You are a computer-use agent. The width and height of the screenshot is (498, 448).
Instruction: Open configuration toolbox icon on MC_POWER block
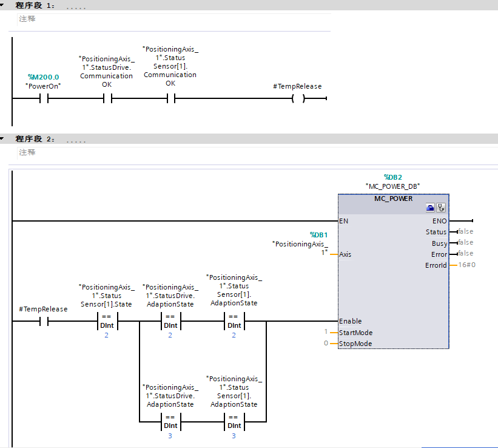click(x=431, y=208)
